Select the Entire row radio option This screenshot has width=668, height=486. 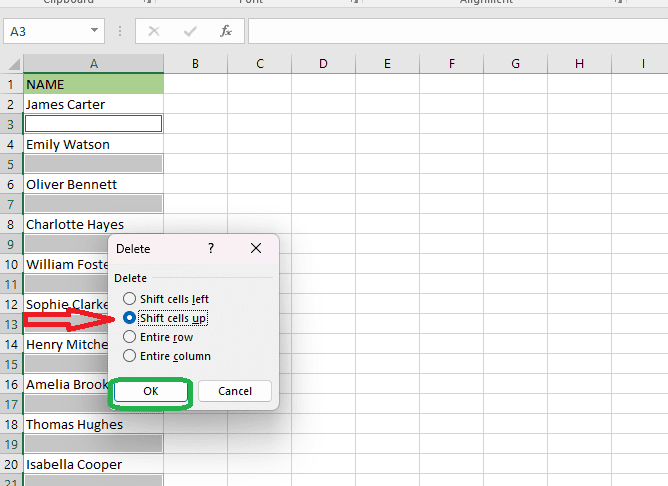click(129, 337)
